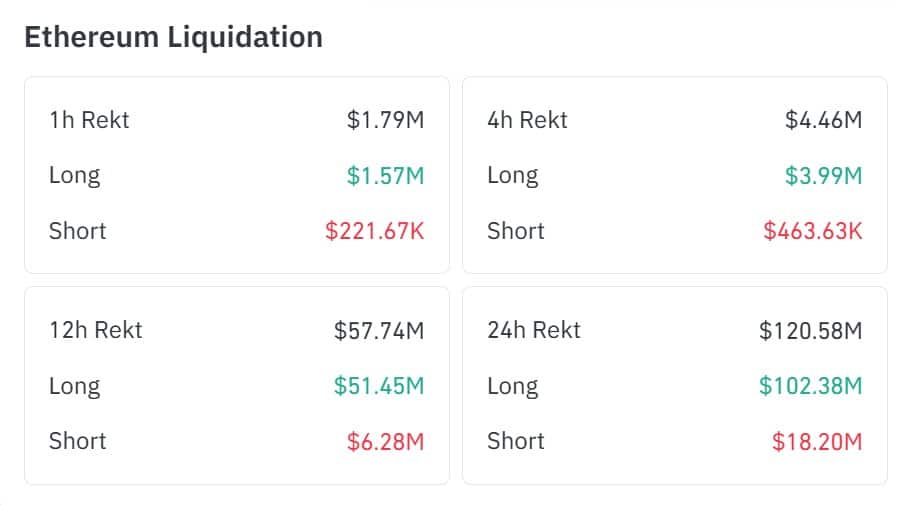Click the 1h Short value $221.67K

pyautogui.click(x=374, y=231)
